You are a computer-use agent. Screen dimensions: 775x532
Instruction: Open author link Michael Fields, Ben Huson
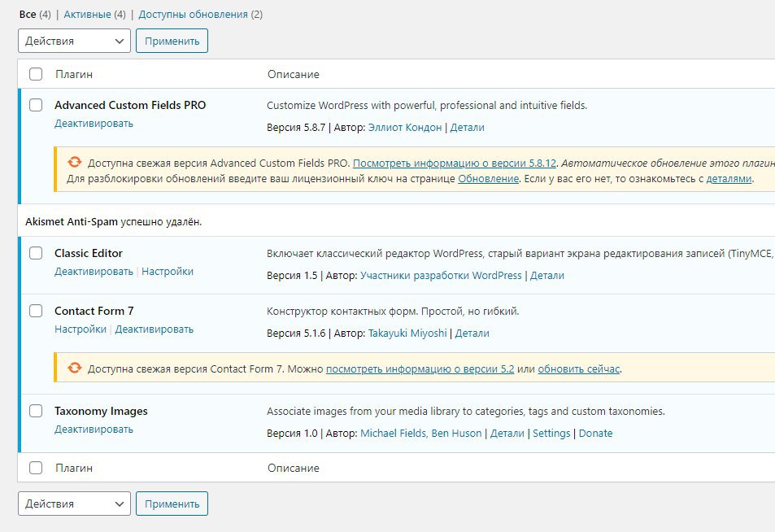(421, 433)
